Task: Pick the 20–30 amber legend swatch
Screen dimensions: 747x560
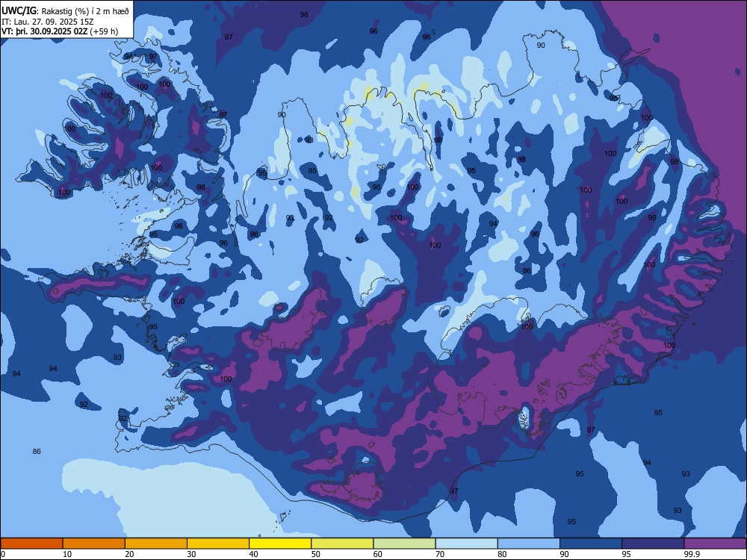Action: click(156, 544)
